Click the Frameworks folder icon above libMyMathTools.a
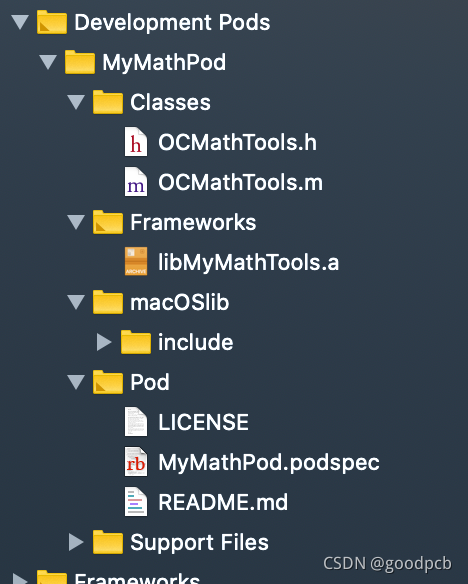Screen dimensions: 468x584 [108, 222]
